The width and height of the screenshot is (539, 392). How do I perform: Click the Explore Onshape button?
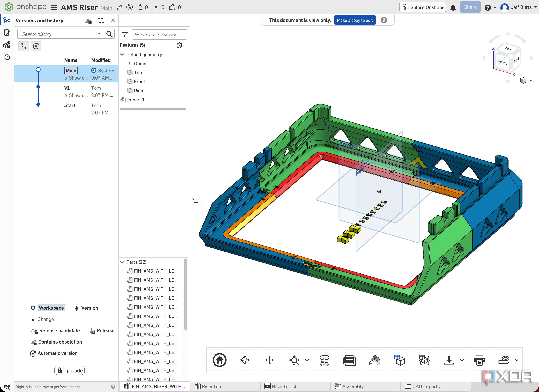click(x=423, y=7)
